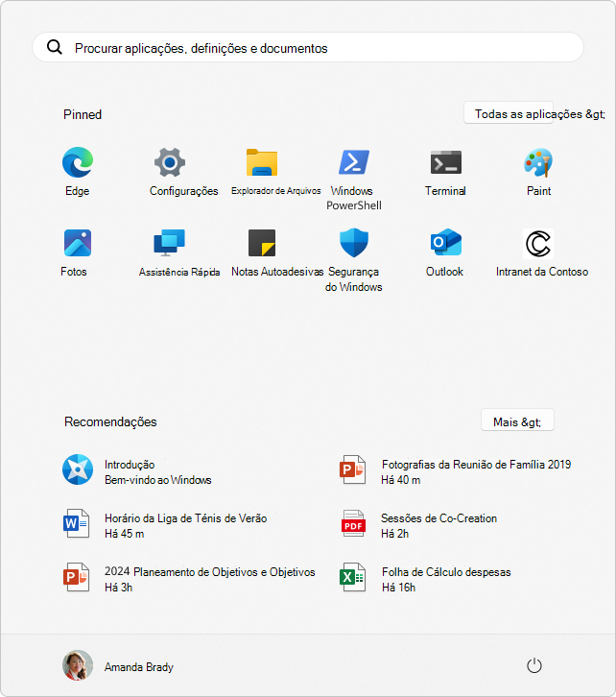Screen dimensions: 616x697
Task: Click the Pinned section heading
Action: click(83, 114)
